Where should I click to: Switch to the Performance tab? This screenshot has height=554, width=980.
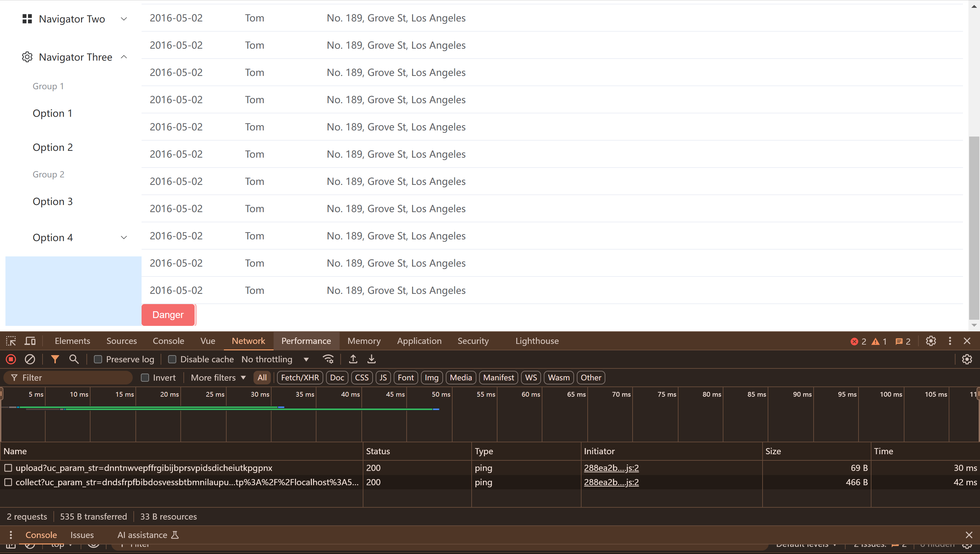(x=306, y=341)
